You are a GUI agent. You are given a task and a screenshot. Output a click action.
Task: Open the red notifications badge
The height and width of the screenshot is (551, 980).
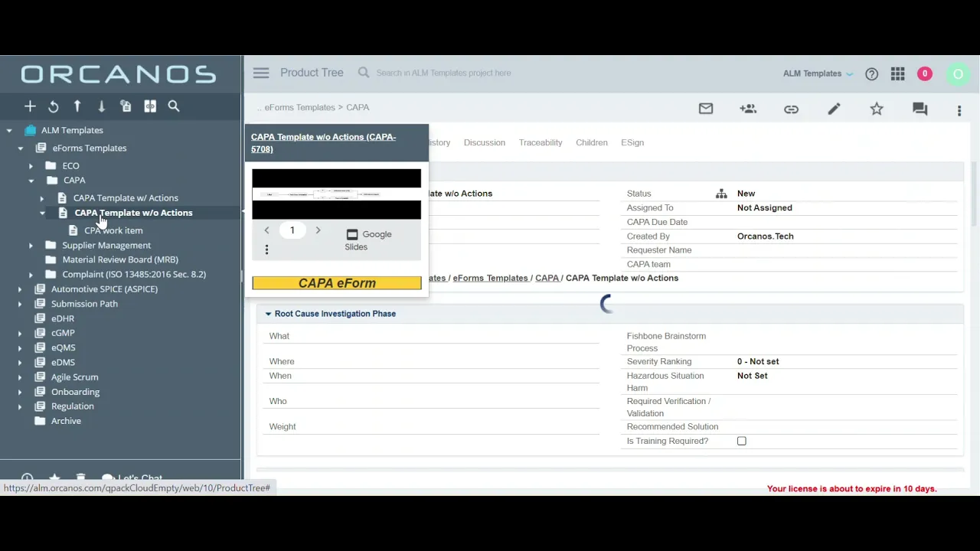click(925, 73)
